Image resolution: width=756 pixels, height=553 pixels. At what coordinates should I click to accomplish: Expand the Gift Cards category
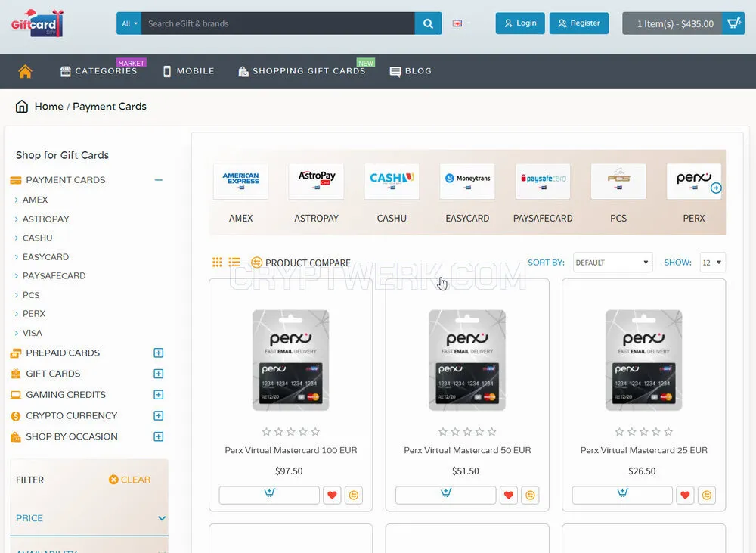tap(158, 374)
